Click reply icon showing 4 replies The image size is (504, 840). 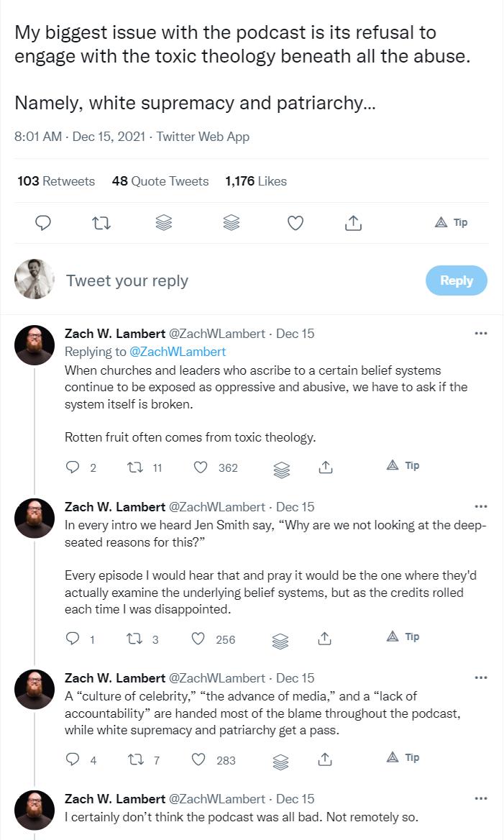(x=73, y=759)
